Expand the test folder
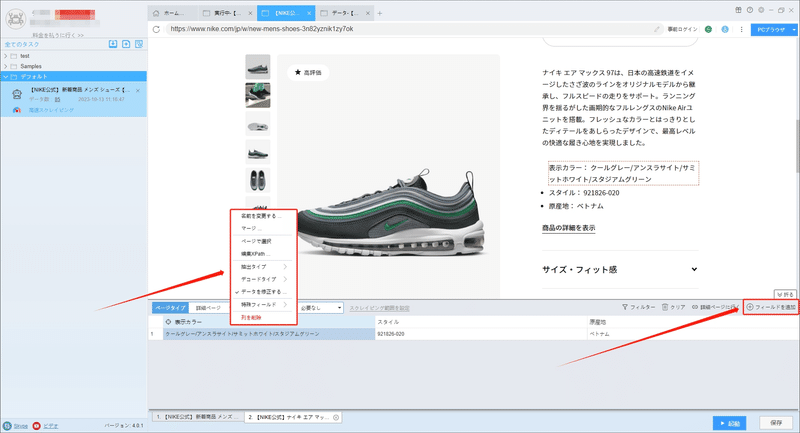 6,56
